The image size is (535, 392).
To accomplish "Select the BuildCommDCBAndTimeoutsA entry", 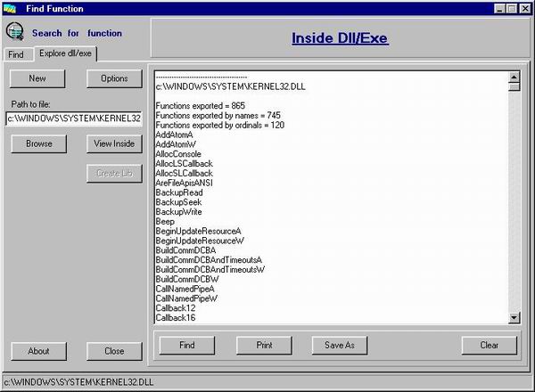I will pos(209,260).
